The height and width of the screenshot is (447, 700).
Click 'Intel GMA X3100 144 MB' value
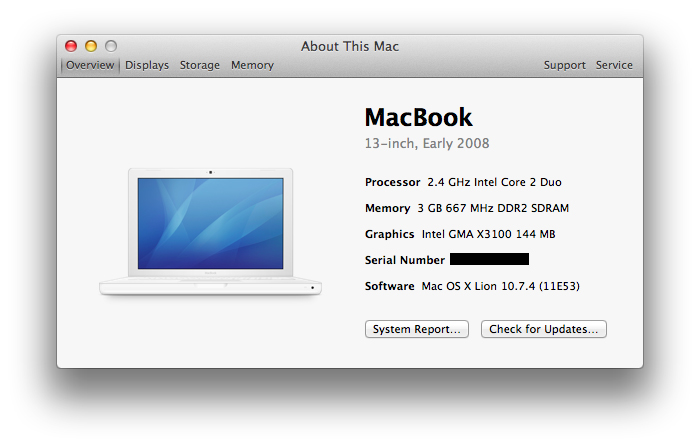tap(488, 234)
